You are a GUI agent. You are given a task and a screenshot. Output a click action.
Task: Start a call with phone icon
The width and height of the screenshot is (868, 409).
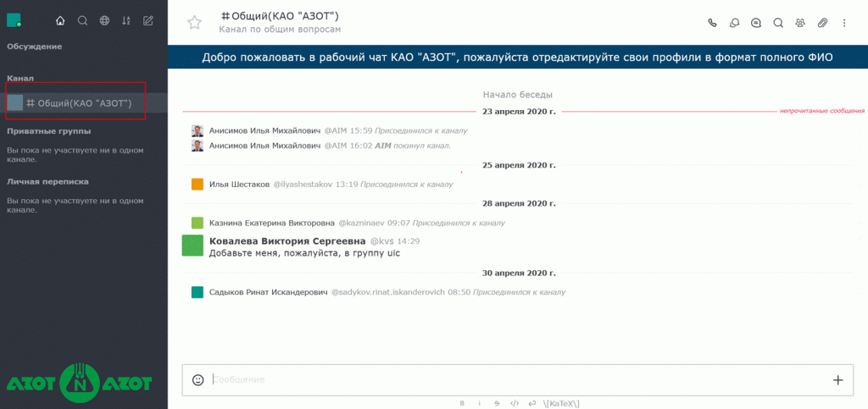coord(712,23)
